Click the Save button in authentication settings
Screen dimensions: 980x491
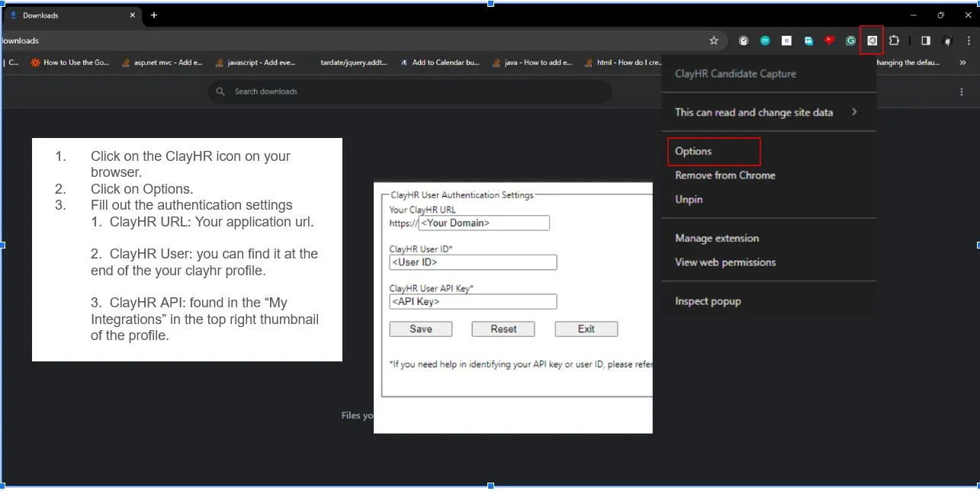tap(421, 329)
